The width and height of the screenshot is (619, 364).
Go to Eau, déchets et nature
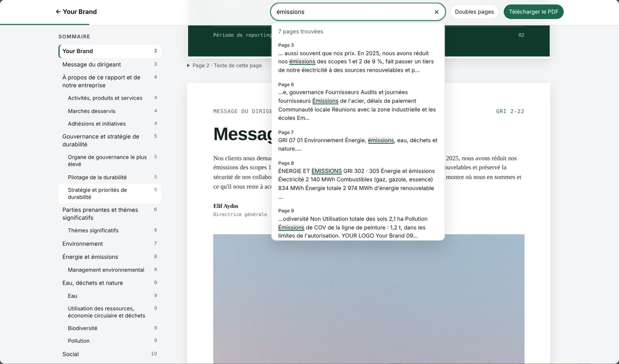(110, 283)
